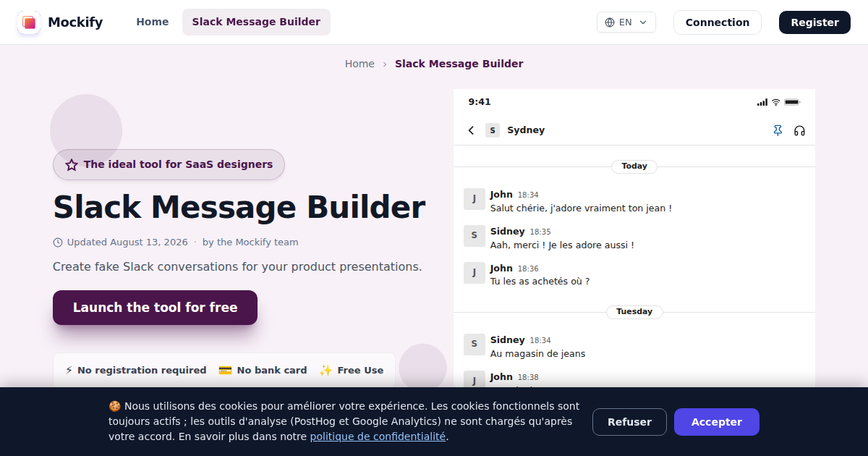
Task: Click the Mockify brand name
Action: coord(75,22)
